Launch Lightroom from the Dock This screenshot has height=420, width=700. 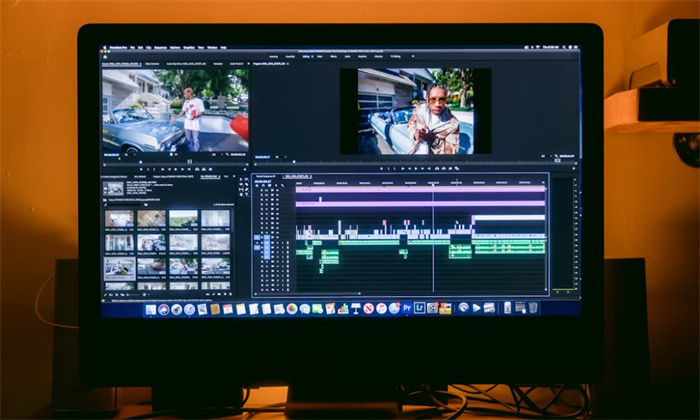click(420, 308)
